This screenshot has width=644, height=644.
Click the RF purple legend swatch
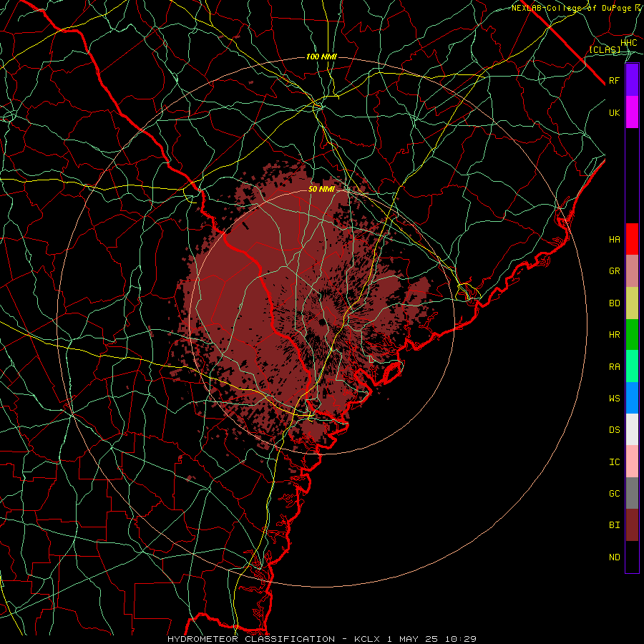coord(632,80)
